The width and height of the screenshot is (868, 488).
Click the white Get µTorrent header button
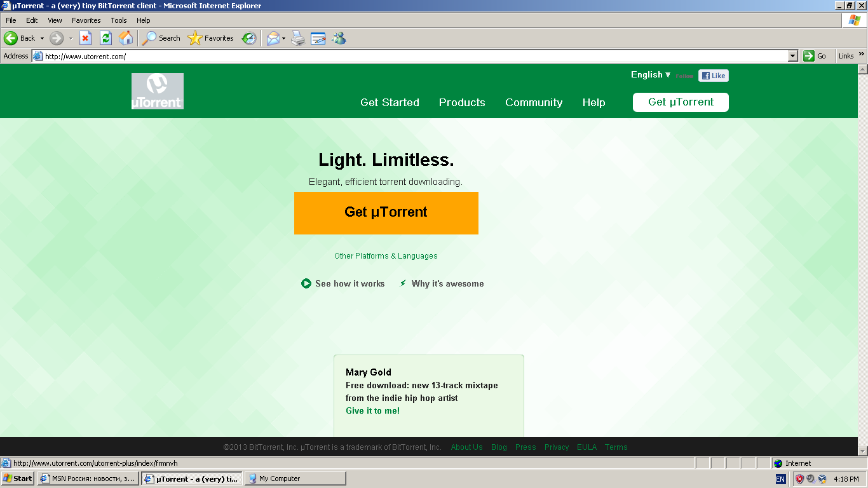[x=681, y=102]
